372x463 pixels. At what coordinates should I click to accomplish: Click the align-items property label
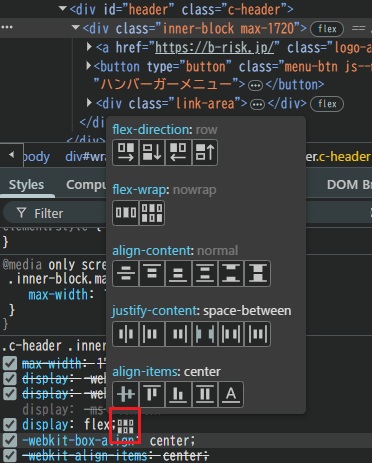point(145,371)
